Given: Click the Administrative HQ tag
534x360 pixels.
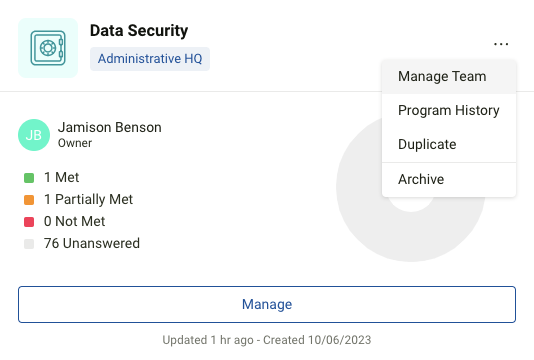Looking at the screenshot, I should [150, 59].
